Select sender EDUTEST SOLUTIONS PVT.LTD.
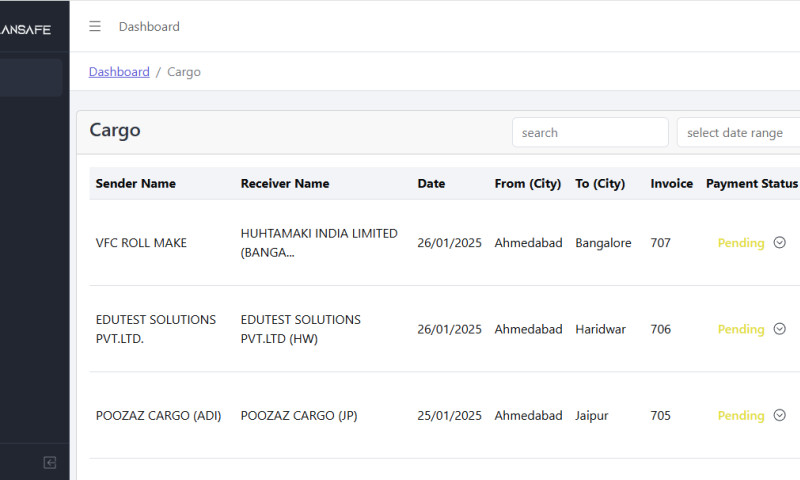This screenshot has height=480, width=800. coord(156,329)
